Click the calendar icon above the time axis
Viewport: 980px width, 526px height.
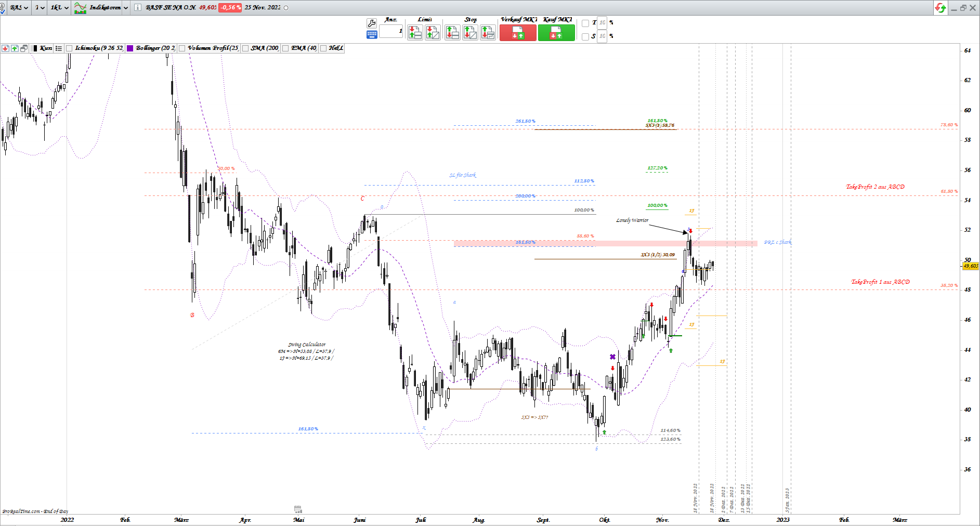(298, 509)
